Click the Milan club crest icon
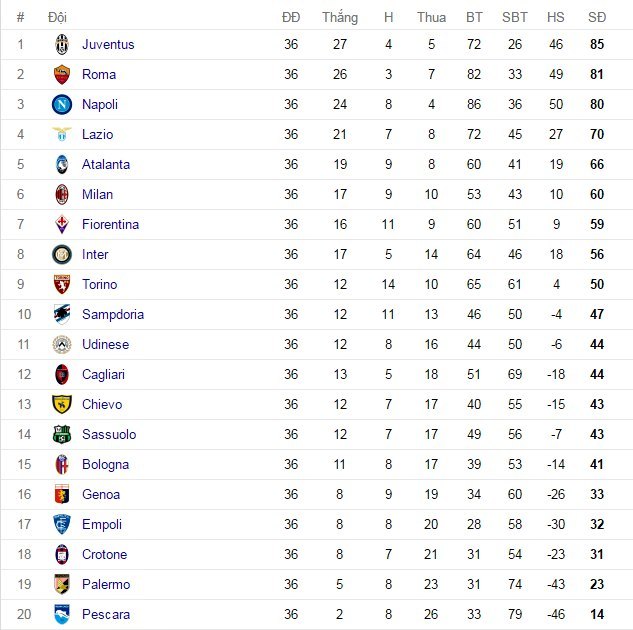The width and height of the screenshot is (633, 630). click(x=62, y=194)
